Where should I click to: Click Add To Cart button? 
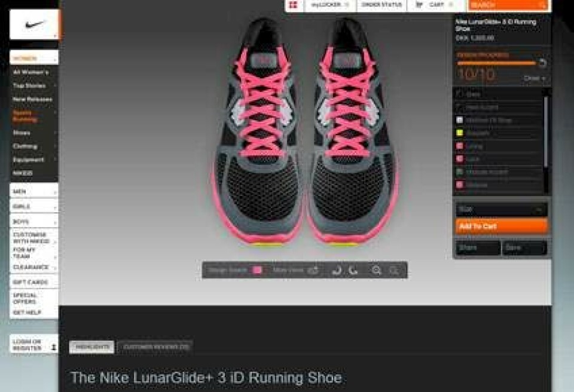point(502,226)
